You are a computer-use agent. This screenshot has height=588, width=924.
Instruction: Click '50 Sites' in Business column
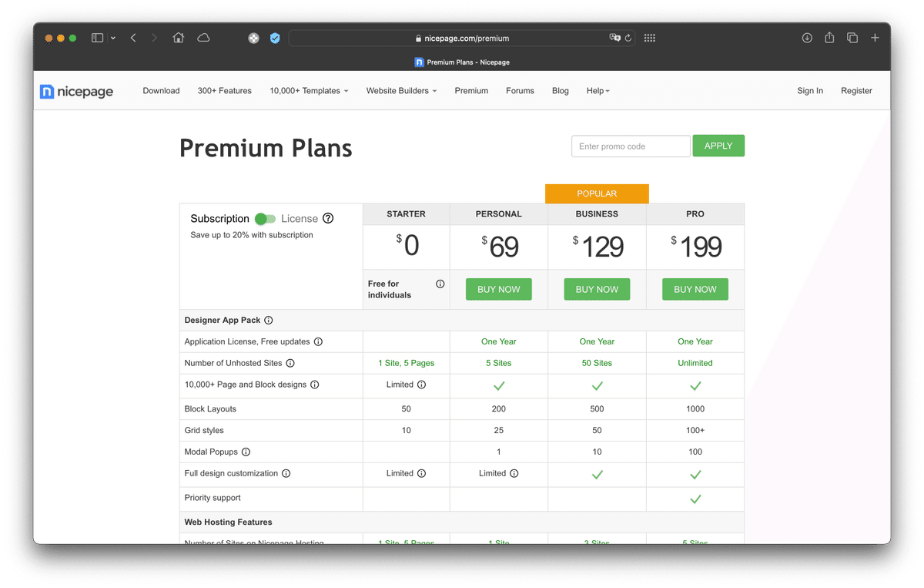coord(597,363)
